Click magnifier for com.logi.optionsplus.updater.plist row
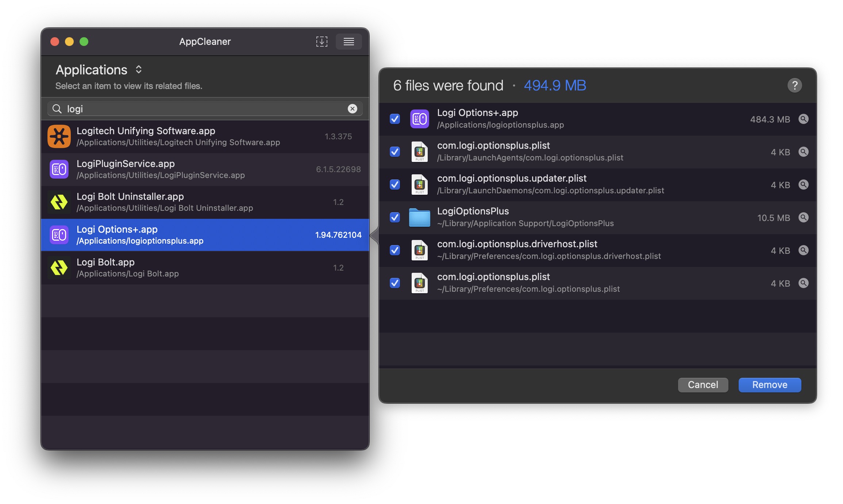Screen dimensions: 843x504 tap(803, 185)
